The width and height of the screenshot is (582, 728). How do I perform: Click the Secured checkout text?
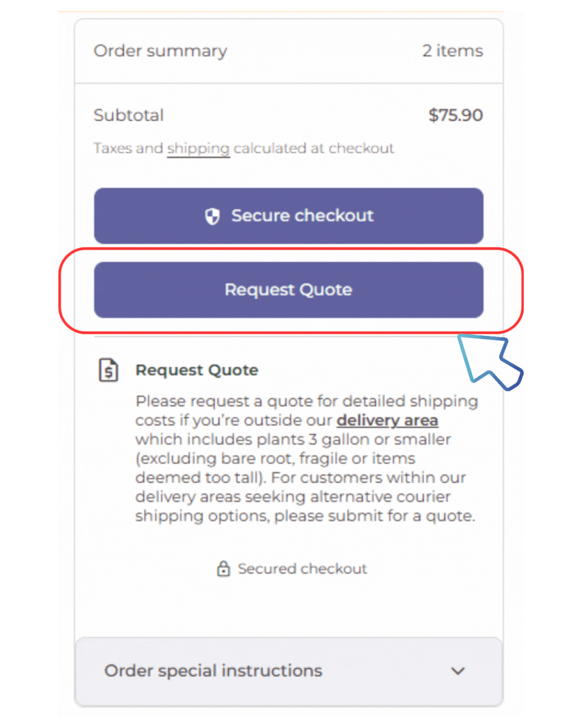tap(302, 568)
